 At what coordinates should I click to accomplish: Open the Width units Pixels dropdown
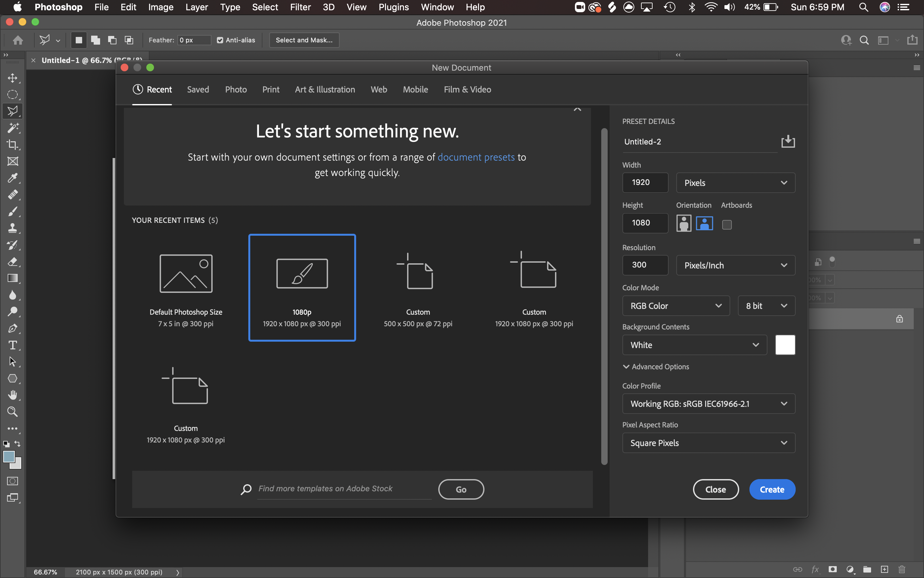(735, 183)
